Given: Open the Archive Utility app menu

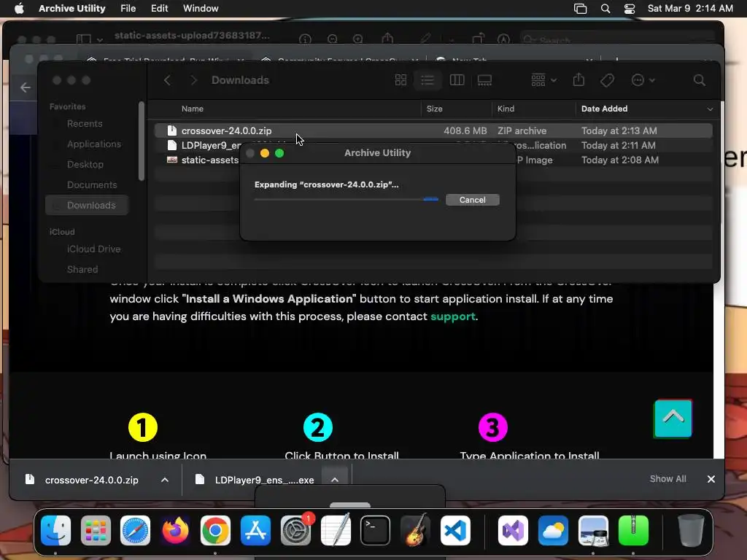Looking at the screenshot, I should pos(72,8).
